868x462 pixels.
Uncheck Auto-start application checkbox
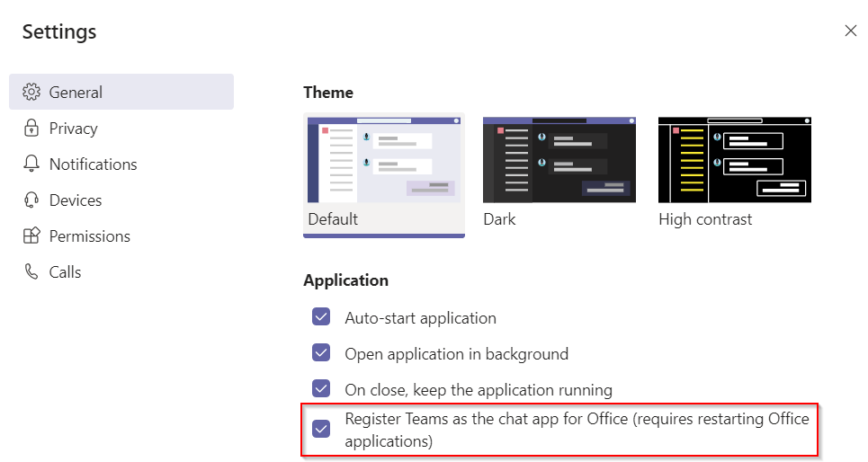coord(321,317)
